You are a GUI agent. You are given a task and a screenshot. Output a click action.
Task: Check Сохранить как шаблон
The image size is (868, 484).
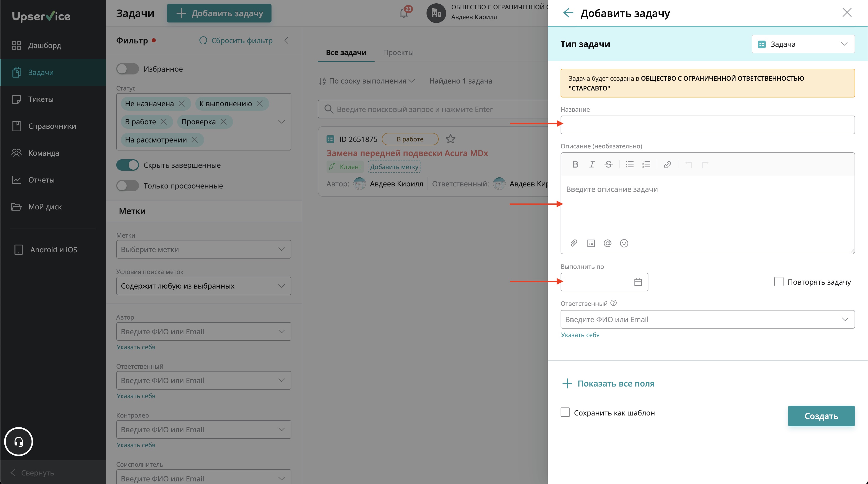(x=565, y=412)
